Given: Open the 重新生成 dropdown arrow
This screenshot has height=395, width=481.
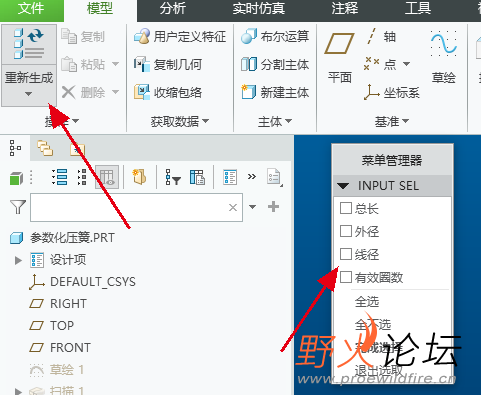Looking at the screenshot, I should (x=29, y=94).
